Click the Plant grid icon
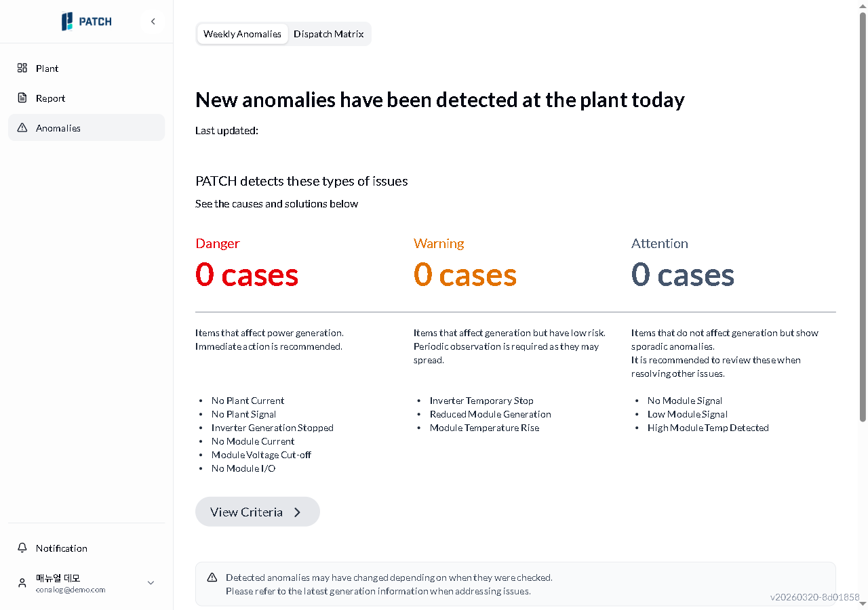The width and height of the screenshot is (868, 610). pos(22,68)
